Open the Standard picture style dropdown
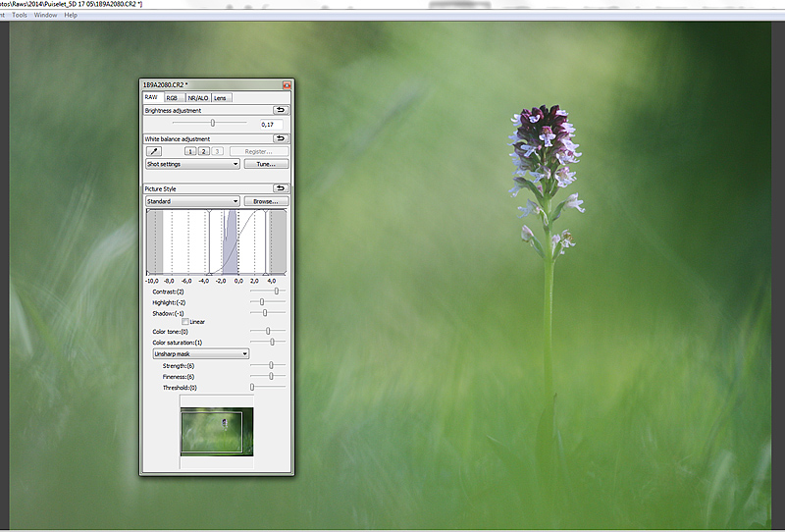 pos(192,201)
